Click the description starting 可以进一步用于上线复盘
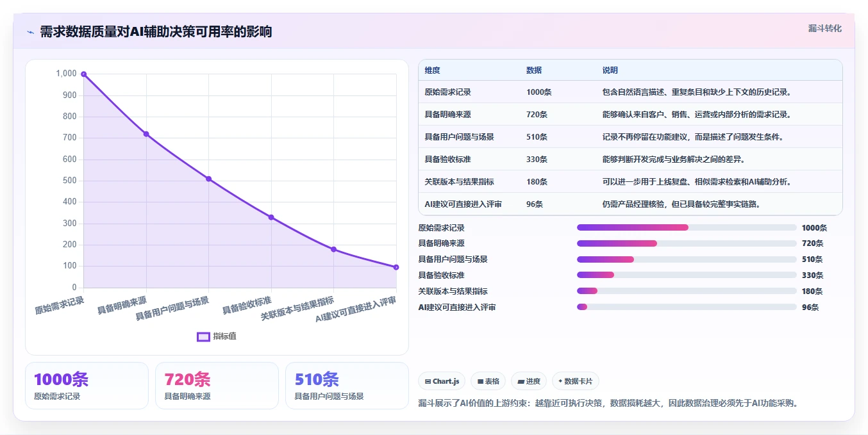The height and width of the screenshot is (435, 868). point(697,182)
